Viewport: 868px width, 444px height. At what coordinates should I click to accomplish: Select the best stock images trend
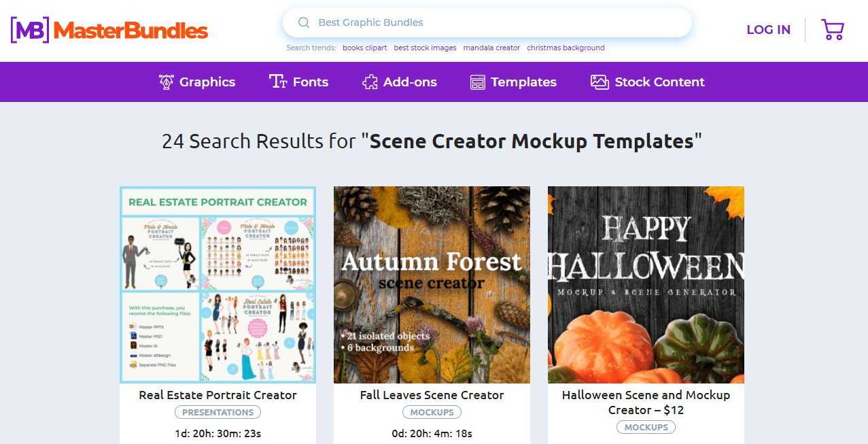(425, 48)
